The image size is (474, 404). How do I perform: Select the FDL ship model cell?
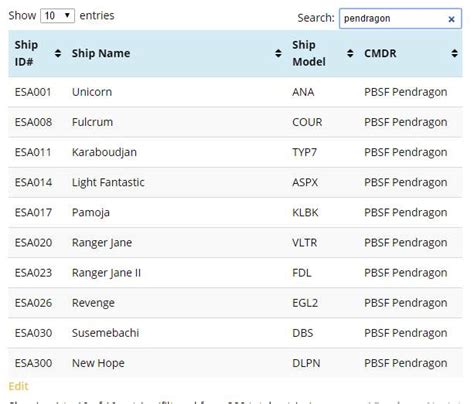[x=302, y=273]
